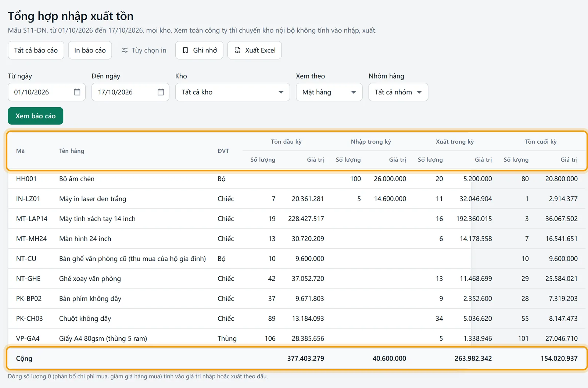Open the calendar icon in Đến ngày field
The width and height of the screenshot is (588, 388).
tap(161, 92)
